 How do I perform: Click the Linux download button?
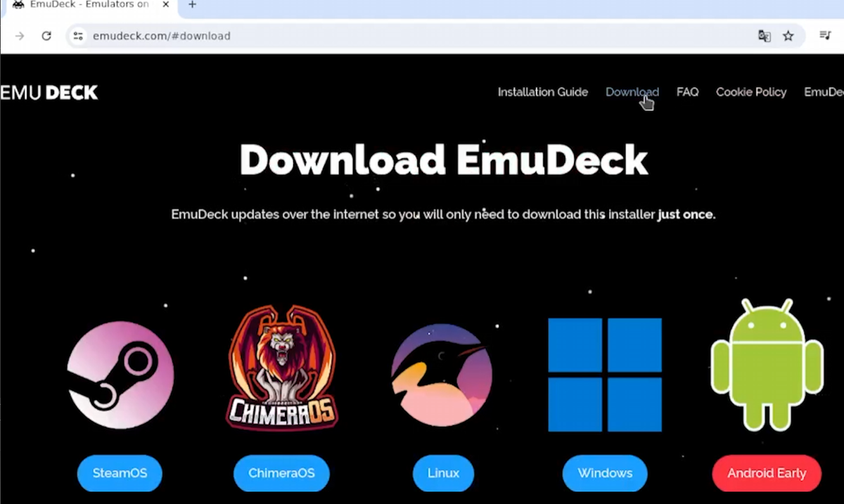click(x=443, y=473)
